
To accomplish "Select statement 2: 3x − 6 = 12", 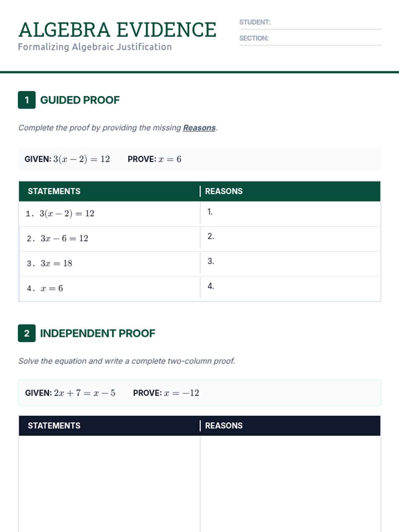I will (64, 238).
